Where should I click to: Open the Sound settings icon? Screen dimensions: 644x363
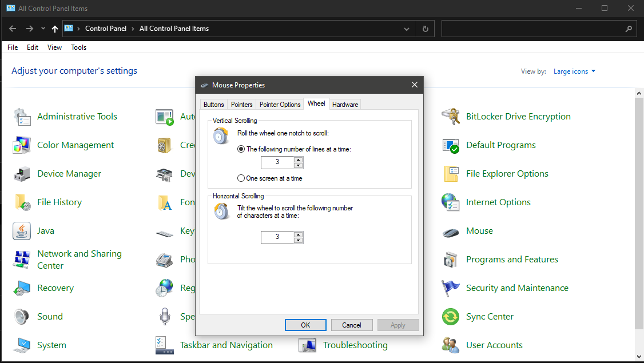(x=22, y=317)
